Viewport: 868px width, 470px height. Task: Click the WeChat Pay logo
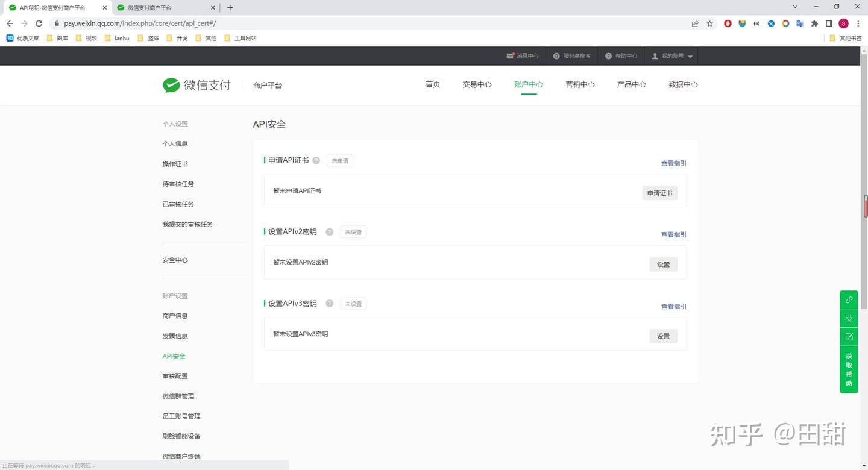click(x=197, y=85)
